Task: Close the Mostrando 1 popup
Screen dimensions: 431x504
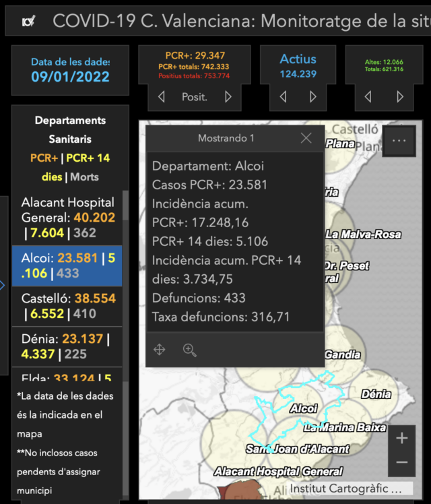Action: click(306, 138)
